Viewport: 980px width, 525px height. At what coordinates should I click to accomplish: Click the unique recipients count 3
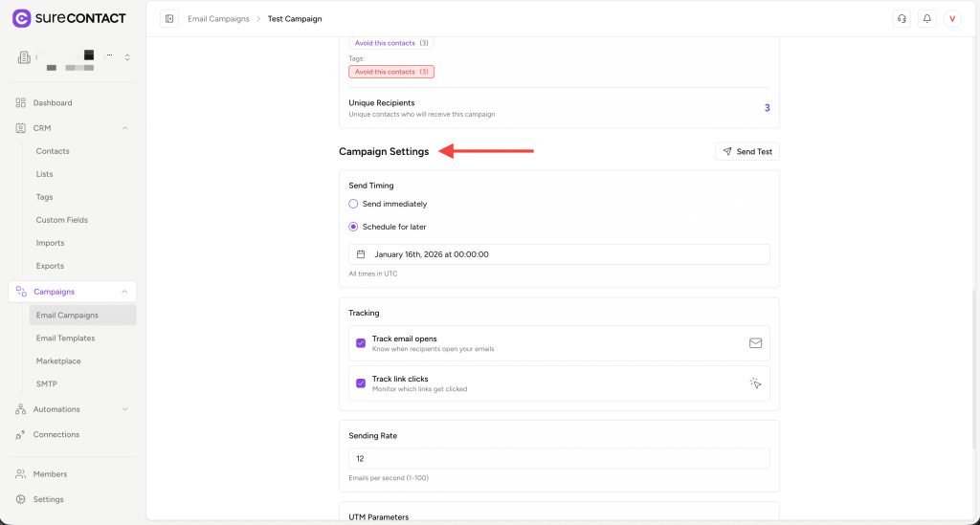tap(767, 108)
